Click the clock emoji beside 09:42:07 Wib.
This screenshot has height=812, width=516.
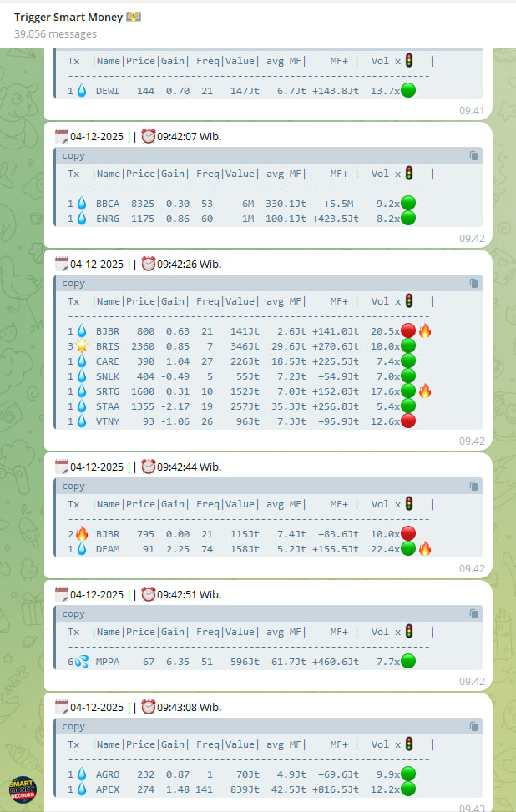point(149,136)
